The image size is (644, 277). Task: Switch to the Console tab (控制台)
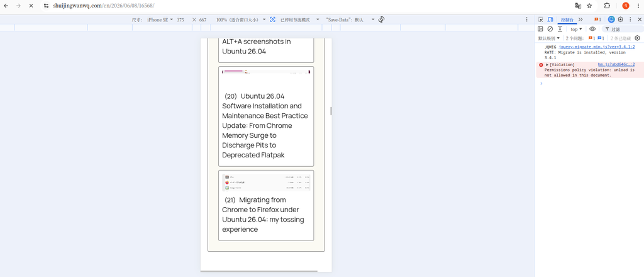[x=567, y=20]
